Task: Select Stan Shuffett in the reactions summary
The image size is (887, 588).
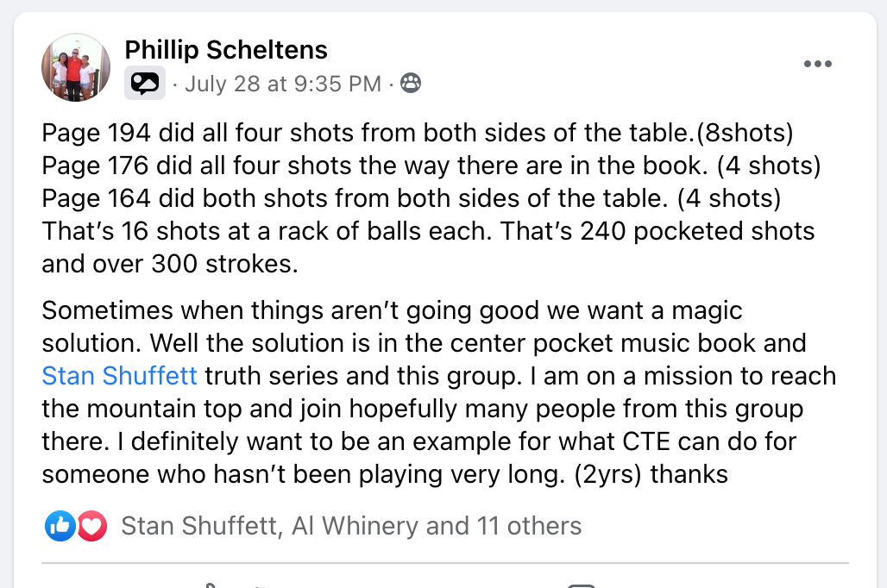Action: pos(201,525)
